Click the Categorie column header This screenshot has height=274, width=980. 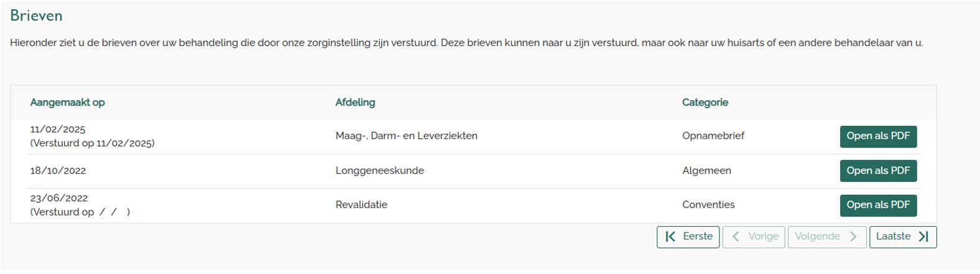(x=705, y=102)
